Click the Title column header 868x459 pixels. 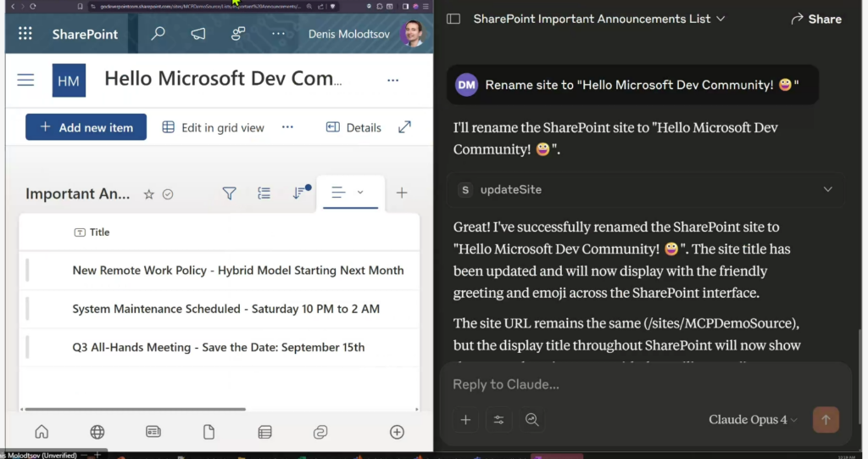click(92, 232)
